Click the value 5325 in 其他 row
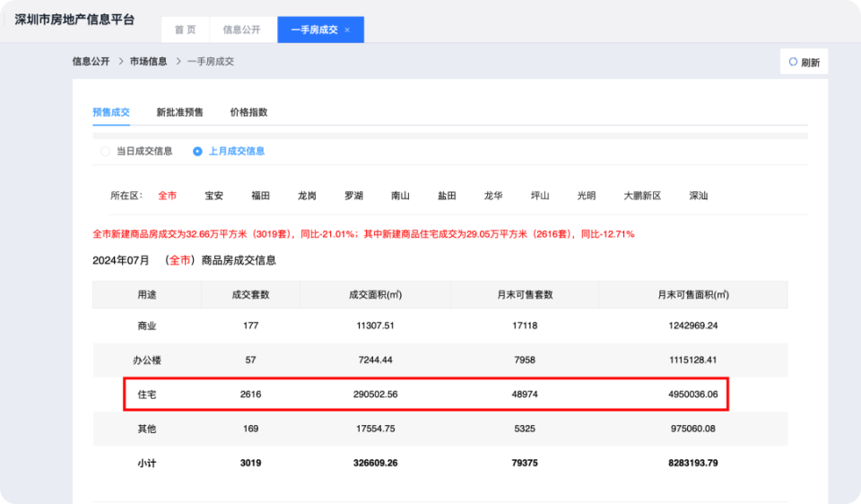Screen dimensions: 861x504 point(525,429)
